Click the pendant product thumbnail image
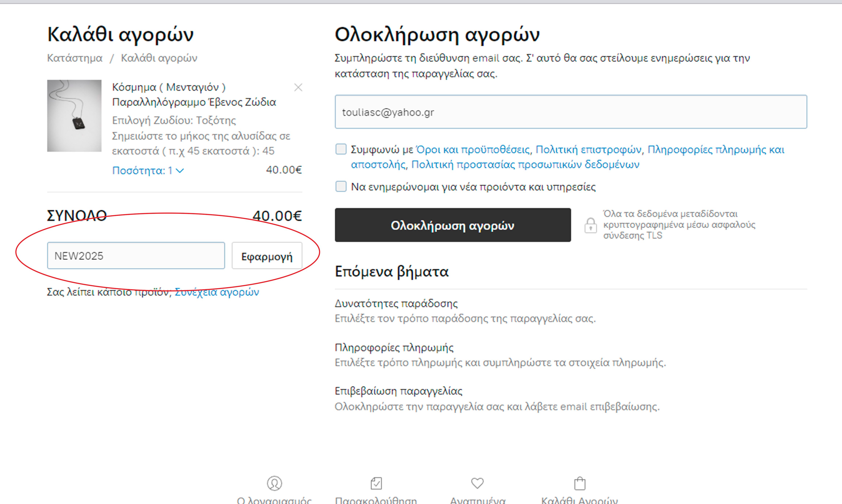Image resolution: width=842 pixels, height=504 pixels. tap(74, 115)
